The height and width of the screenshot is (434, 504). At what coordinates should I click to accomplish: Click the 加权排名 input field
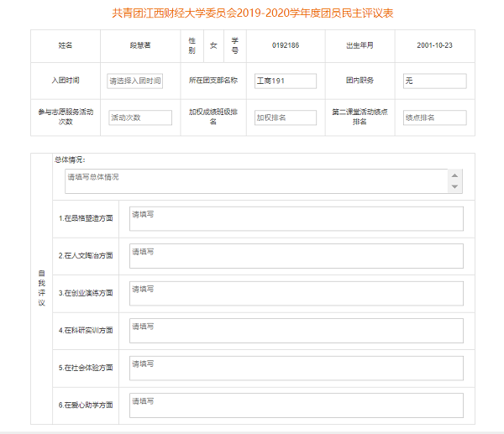pyautogui.click(x=285, y=118)
